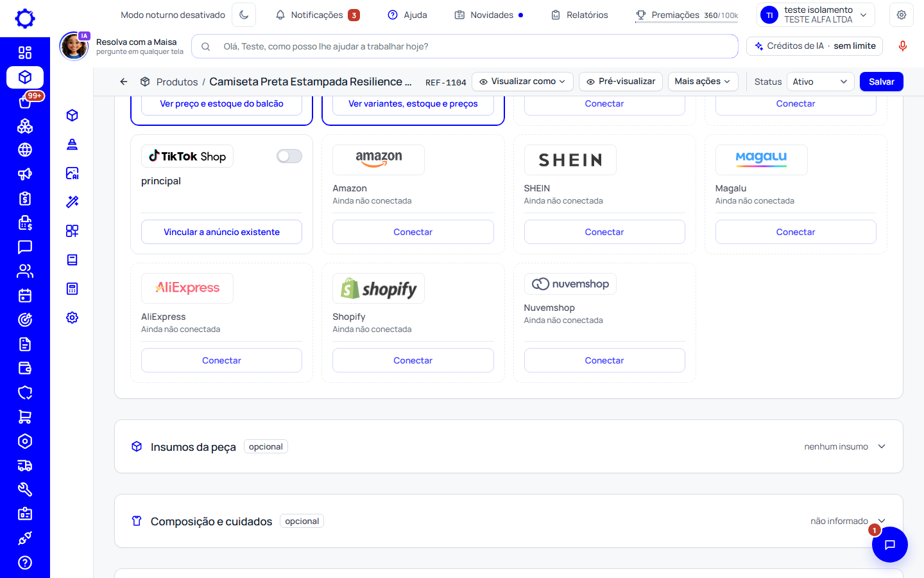Viewport: 924px width, 578px height.
Task: Expand Insumos da peça section
Action: tap(509, 446)
